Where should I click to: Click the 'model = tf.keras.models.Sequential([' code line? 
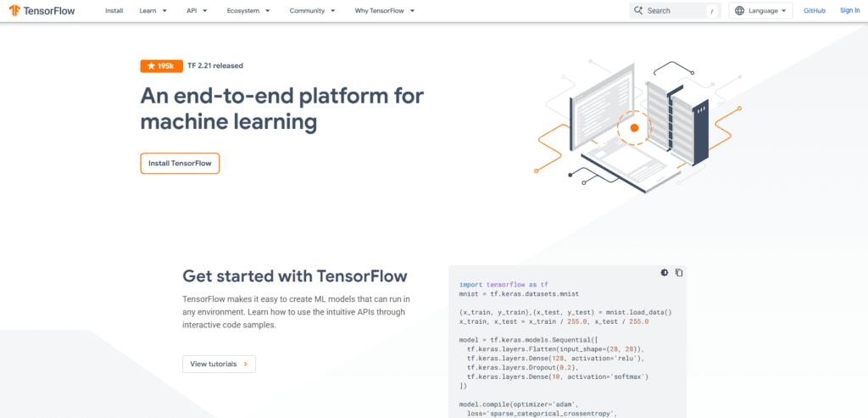click(530, 340)
